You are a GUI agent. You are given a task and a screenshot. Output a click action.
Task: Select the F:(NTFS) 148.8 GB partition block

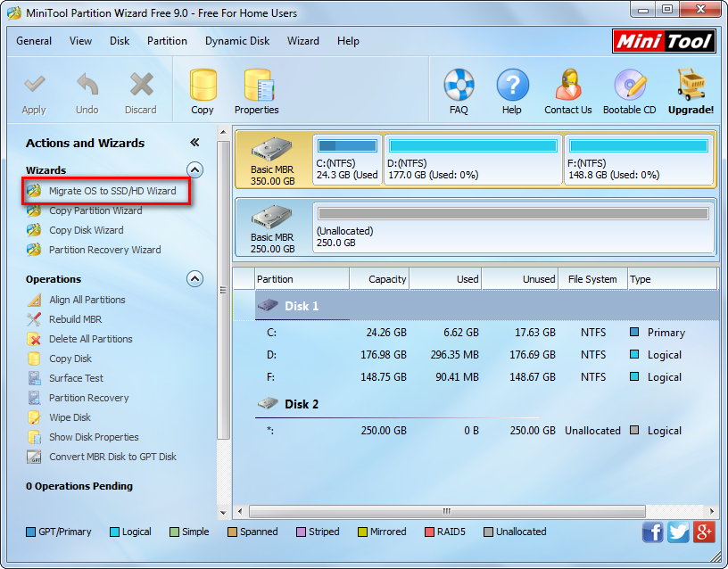(x=639, y=160)
